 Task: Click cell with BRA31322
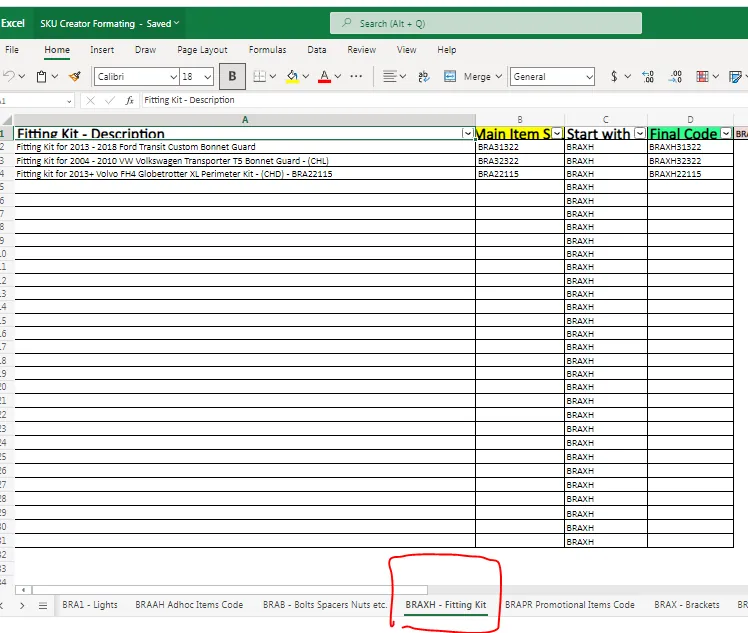[520, 147]
